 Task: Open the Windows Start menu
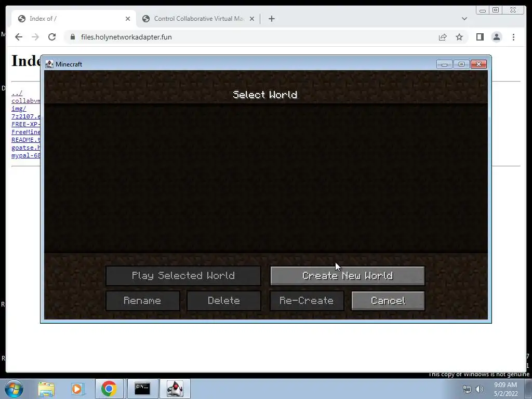14,389
